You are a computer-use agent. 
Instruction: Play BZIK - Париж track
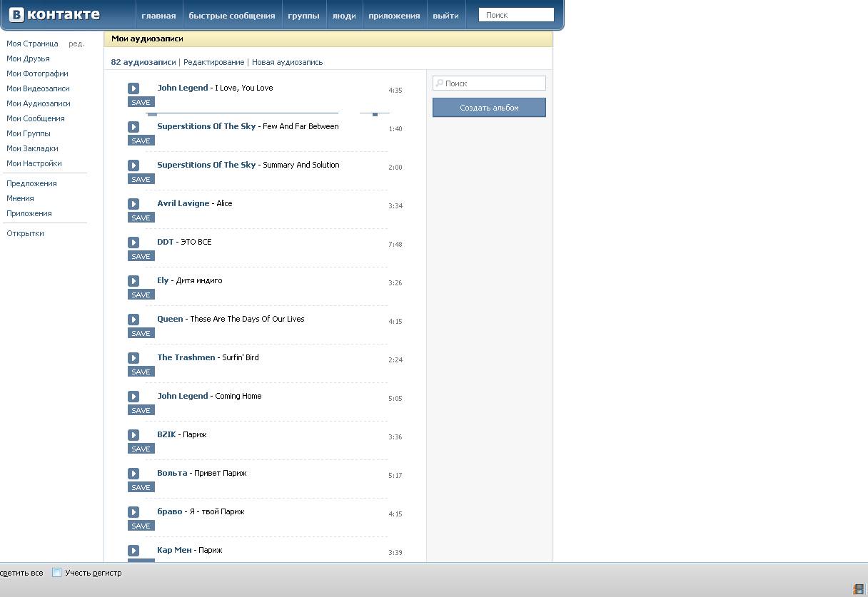(x=133, y=435)
